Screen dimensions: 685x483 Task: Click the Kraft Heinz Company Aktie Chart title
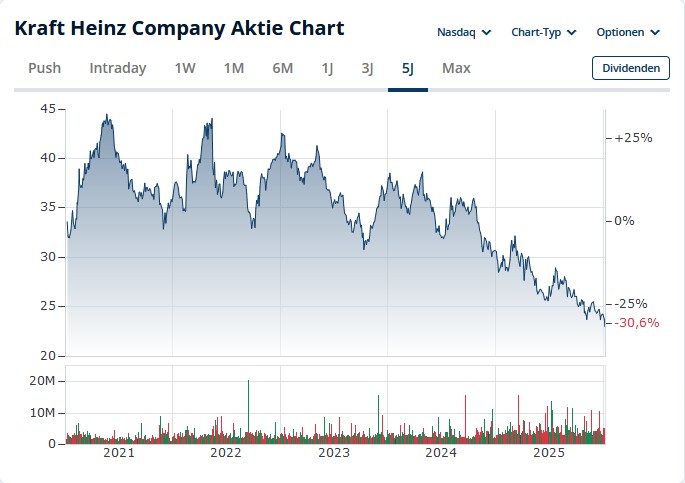click(x=179, y=28)
